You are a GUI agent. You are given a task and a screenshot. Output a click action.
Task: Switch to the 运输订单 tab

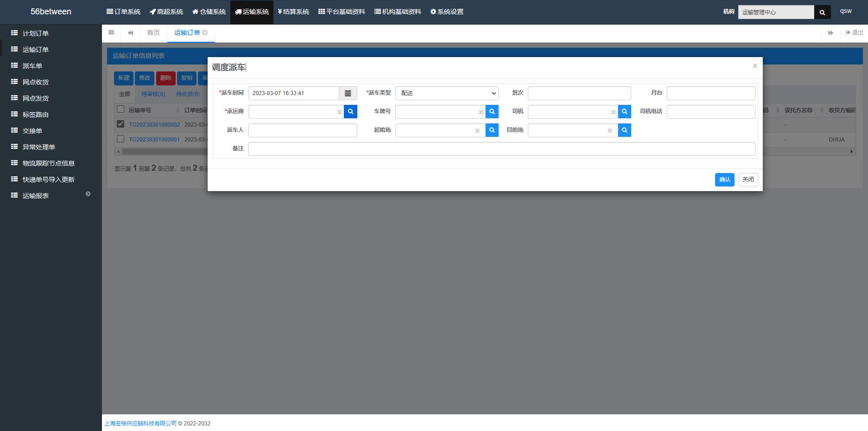tap(187, 32)
